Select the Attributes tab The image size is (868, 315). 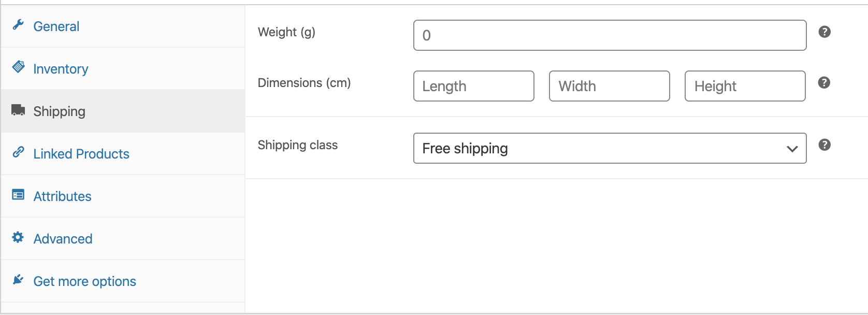(63, 196)
